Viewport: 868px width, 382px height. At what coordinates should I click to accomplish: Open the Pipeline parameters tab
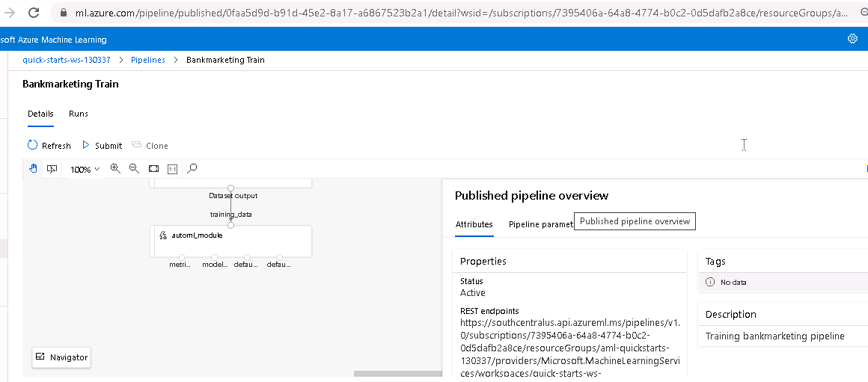click(x=540, y=224)
